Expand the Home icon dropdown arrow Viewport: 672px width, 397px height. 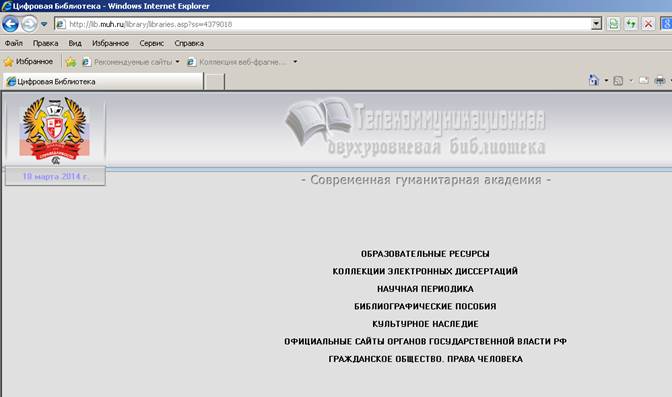(606, 81)
